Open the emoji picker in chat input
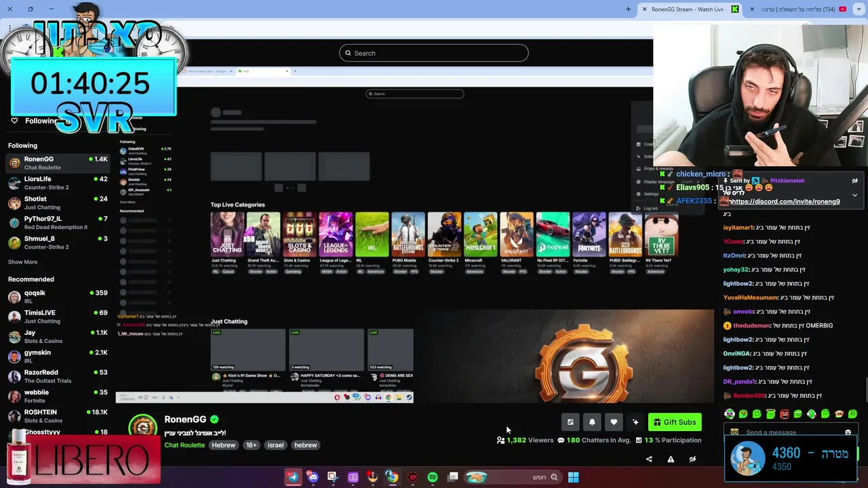The width and height of the screenshot is (868, 488). tap(848, 432)
